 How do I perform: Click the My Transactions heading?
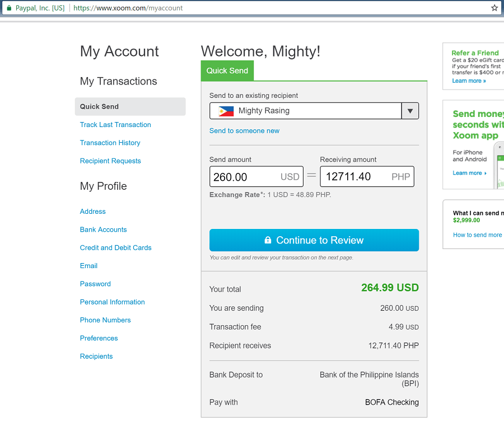pos(118,82)
